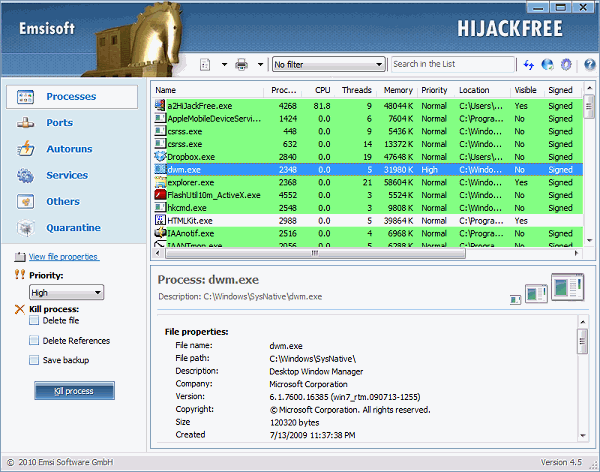
Task: Click the printer icon in toolbar
Action: click(x=241, y=64)
